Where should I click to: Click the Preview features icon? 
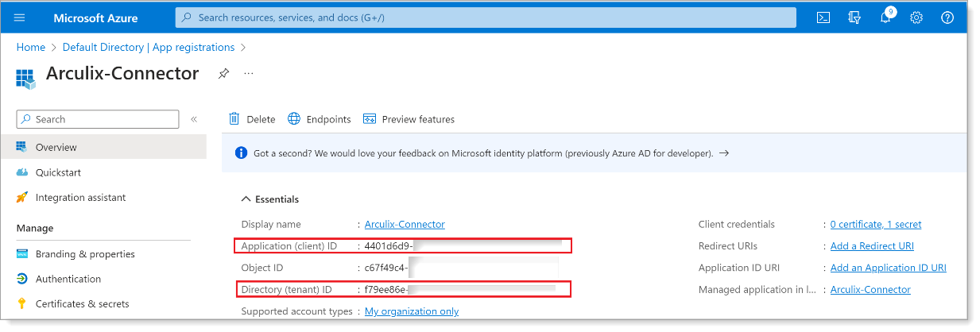click(x=370, y=119)
